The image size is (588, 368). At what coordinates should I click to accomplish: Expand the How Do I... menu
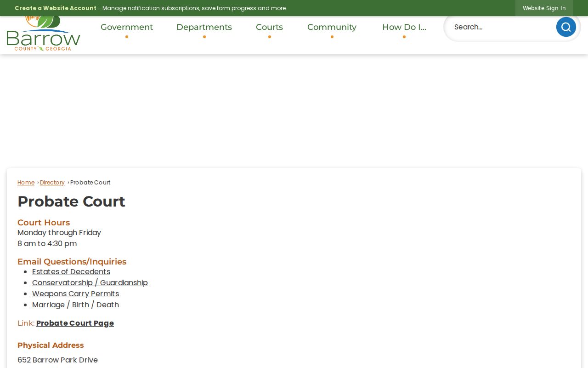pos(404,27)
